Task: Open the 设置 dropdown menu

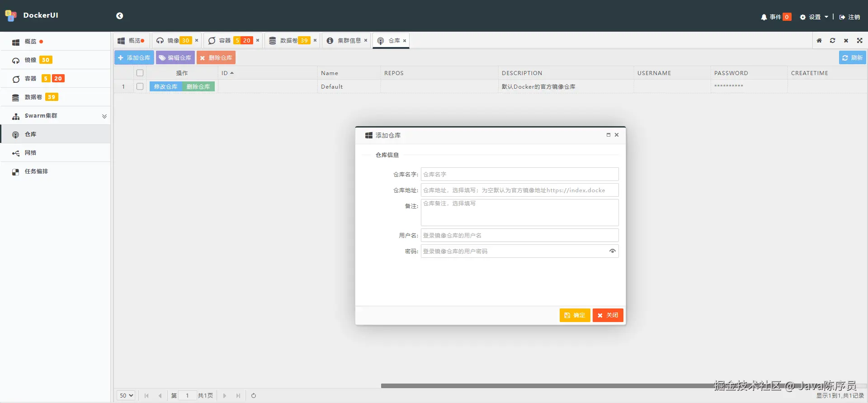Action: [x=814, y=17]
